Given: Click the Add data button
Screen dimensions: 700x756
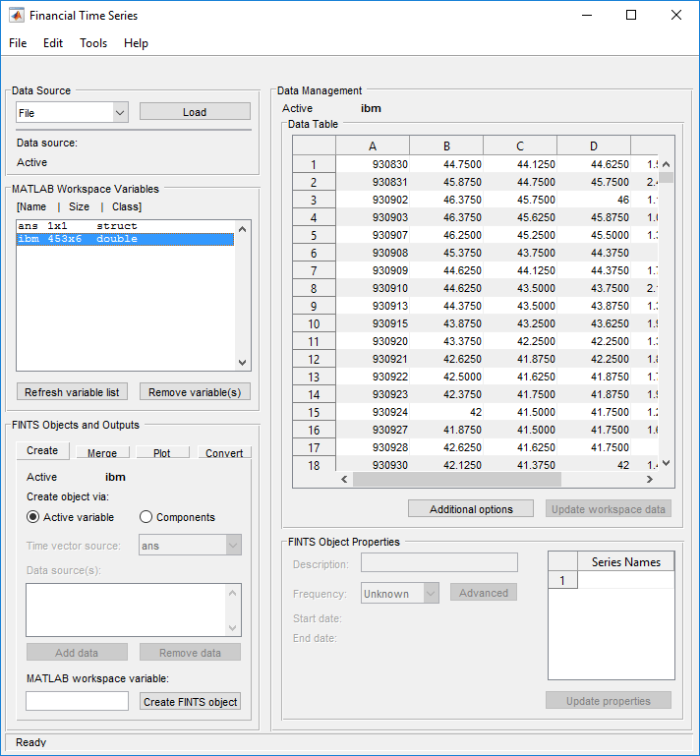Looking at the screenshot, I should (77, 653).
